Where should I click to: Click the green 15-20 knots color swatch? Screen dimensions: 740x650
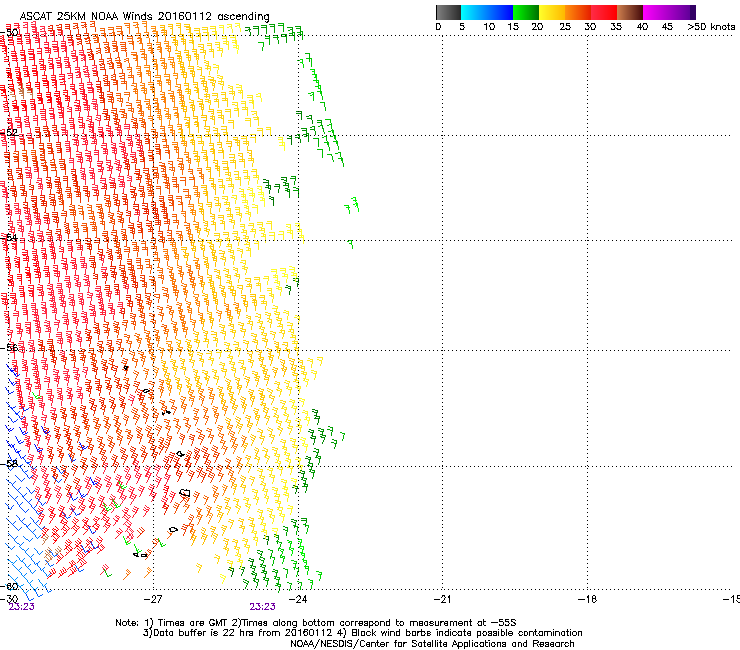[526, 12]
